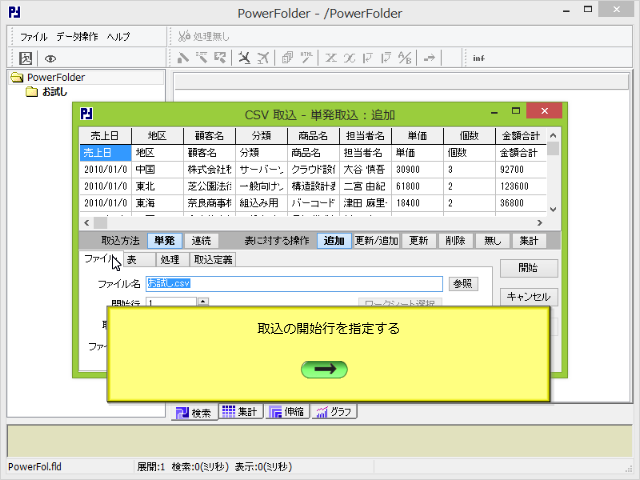Click the solid pencil edit toolbar icon
Image resolution: width=640 pixels, height=480 pixels.
[x=183, y=58]
